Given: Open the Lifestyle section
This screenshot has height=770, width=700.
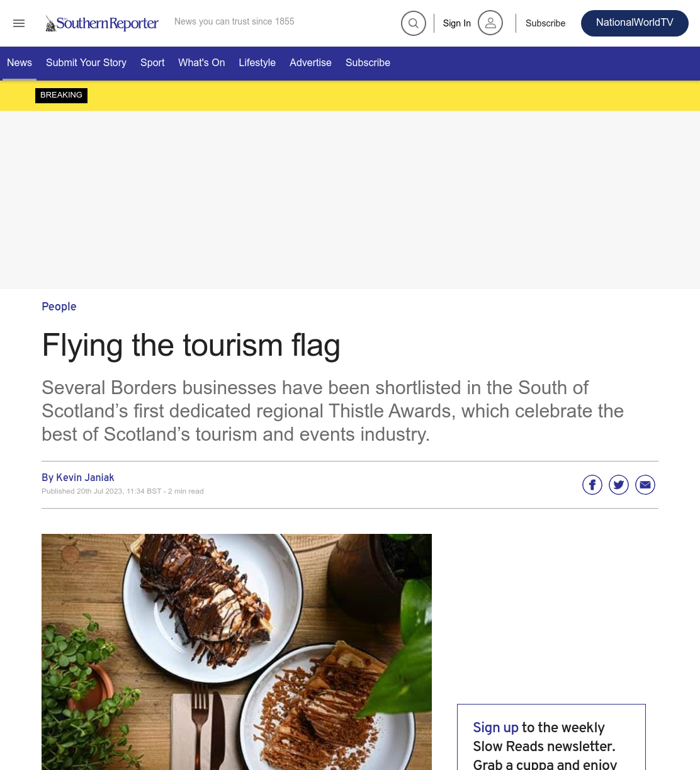Looking at the screenshot, I should point(257,63).
